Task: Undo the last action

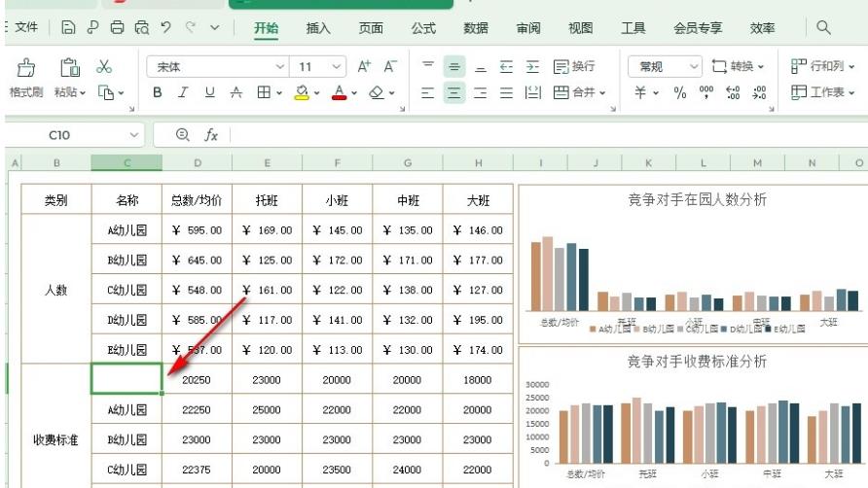Action: [166, 27]
